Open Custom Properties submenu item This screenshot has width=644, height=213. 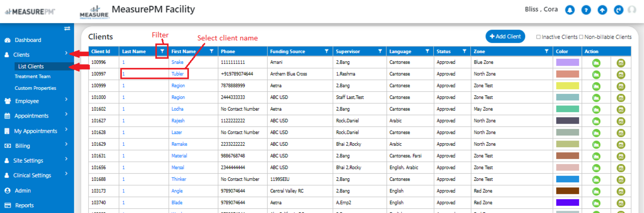coord(35,88)
